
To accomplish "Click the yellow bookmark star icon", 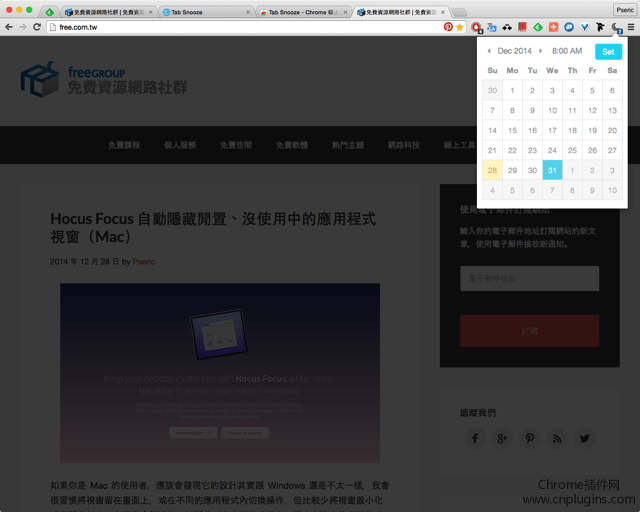I will pos(460,27).
